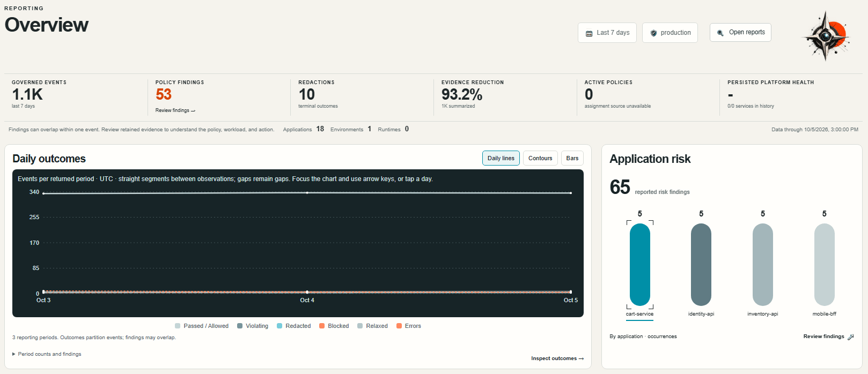Viewport: 868px width, 374px height.
Task: Toggle the Passed / Allowed legend series
Action: coord(202,326)
